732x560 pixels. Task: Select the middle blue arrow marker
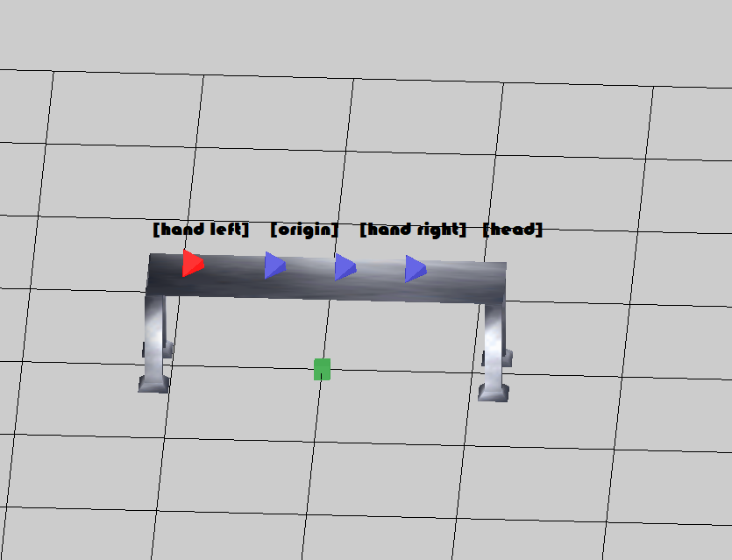(x=345, y=267)
